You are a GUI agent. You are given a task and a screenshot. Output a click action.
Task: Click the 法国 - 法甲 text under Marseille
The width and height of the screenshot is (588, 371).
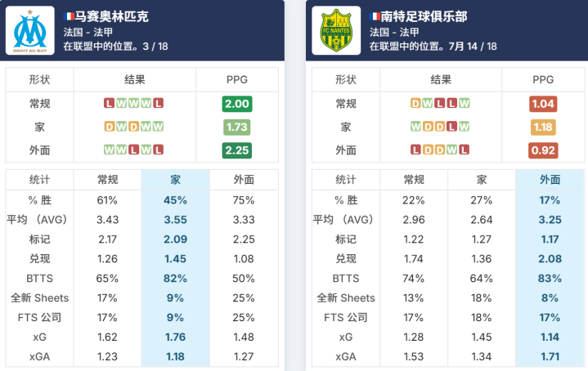tap(88, 32)
